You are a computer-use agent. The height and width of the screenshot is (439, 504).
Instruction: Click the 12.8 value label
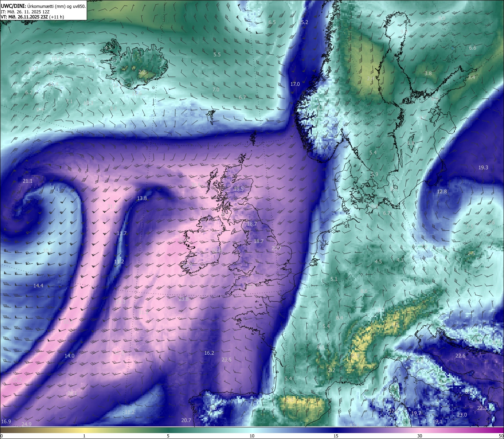point(442,191)
